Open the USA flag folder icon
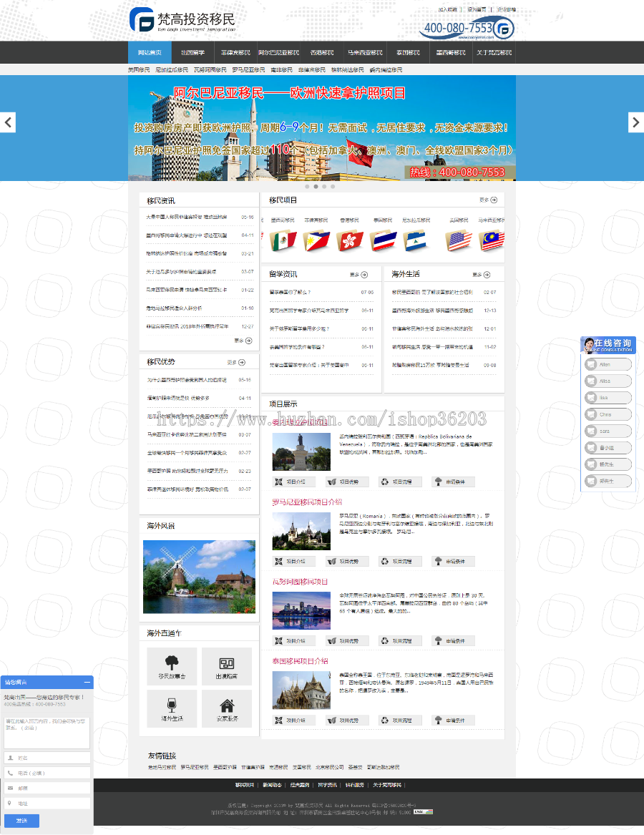The width and height of the screenshot is (644, 835). click(459, 241)
